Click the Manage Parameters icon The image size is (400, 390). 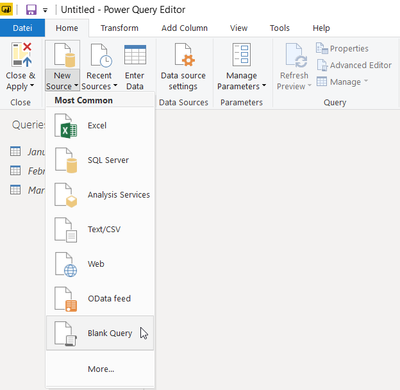tap(241, 55)
